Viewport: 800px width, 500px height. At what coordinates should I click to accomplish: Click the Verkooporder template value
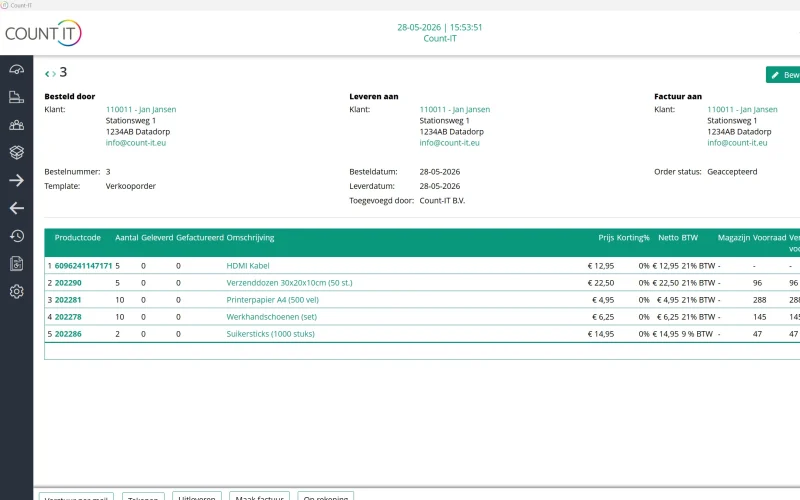coord(131,186)
